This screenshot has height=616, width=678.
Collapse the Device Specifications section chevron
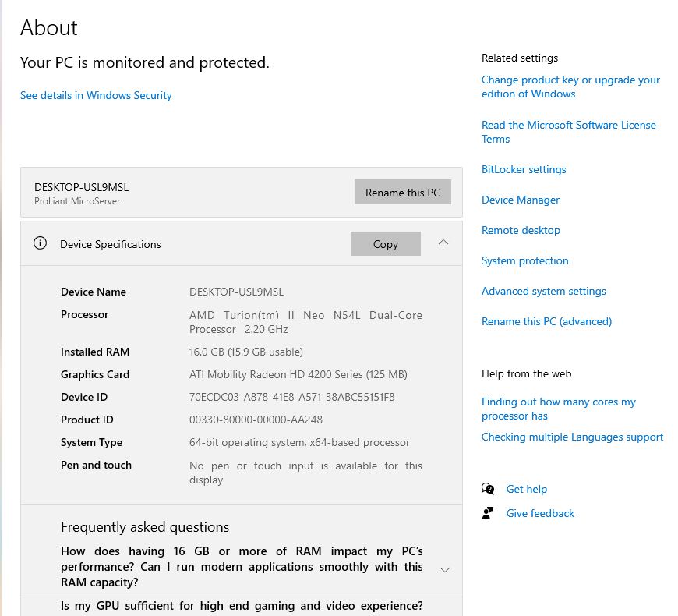tap(443, 243)
